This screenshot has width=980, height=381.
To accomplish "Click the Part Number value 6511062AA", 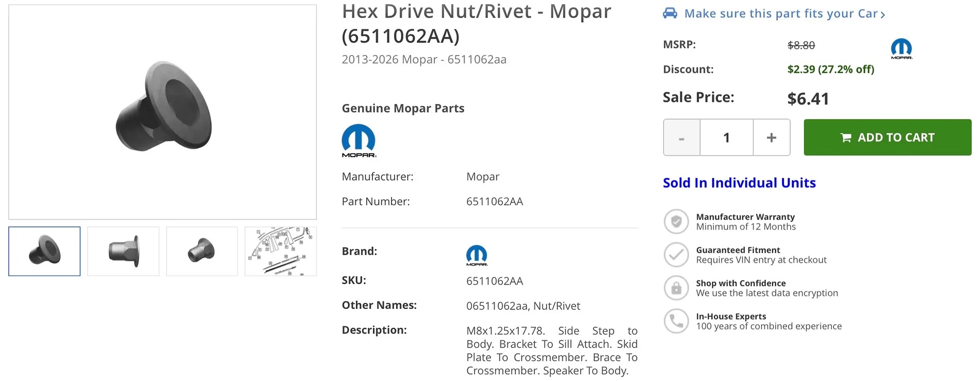I will coord(495,202).
